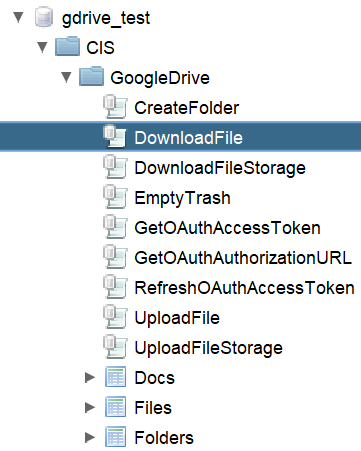Click the UploadFileStorage procedure icon

tap(115, 347)
